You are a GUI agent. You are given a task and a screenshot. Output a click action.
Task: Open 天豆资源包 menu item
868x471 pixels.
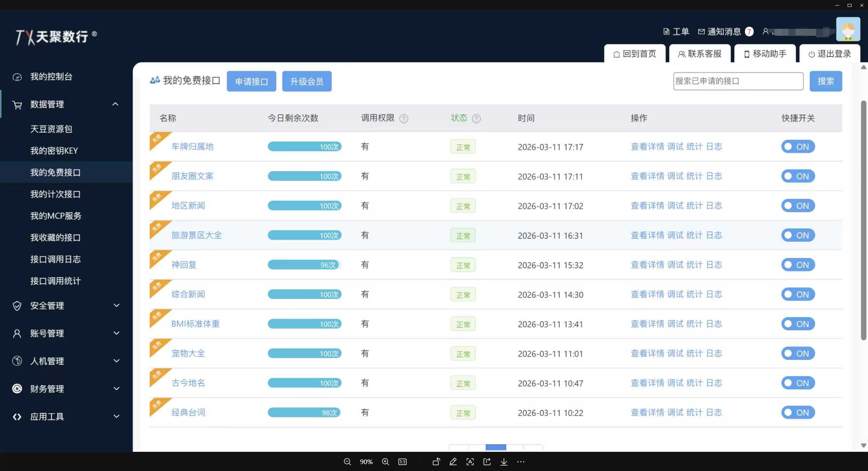(x=51, y=129)
